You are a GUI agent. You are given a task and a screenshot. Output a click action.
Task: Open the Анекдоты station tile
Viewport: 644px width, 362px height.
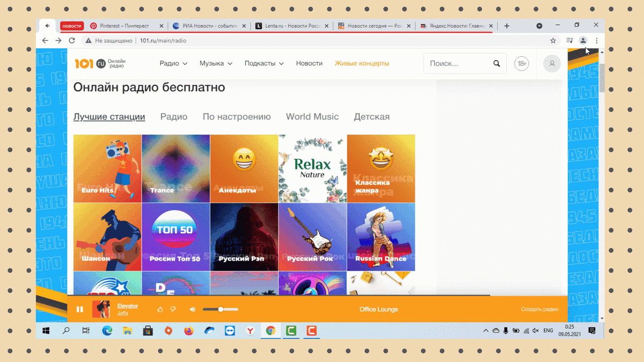[244, 168]
